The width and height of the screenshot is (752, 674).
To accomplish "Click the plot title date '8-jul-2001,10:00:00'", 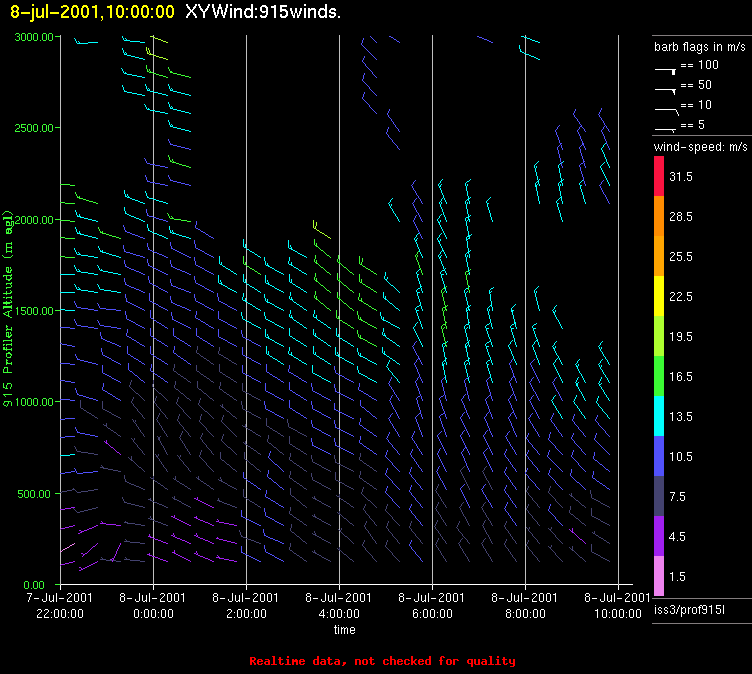I will pyautogui.click(x=93, y=12).
